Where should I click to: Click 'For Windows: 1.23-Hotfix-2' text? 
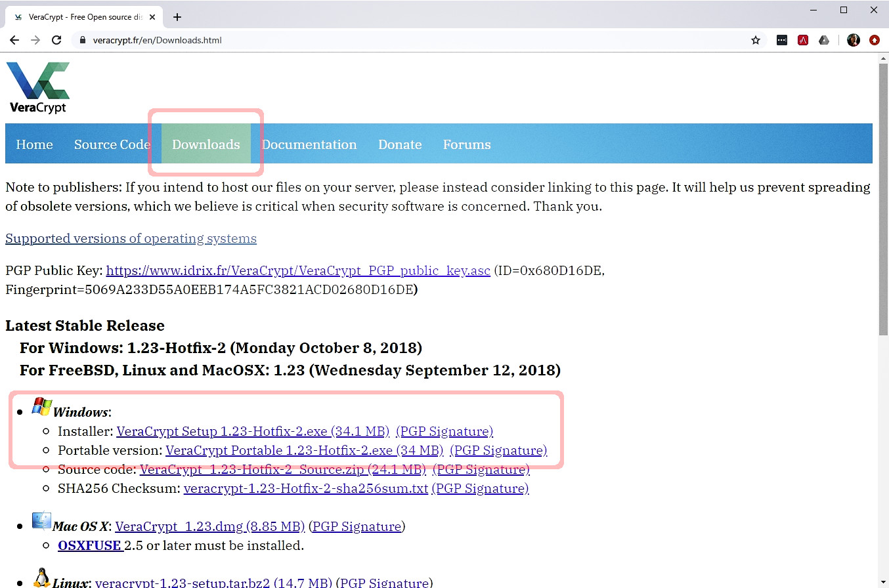(221, 347)
